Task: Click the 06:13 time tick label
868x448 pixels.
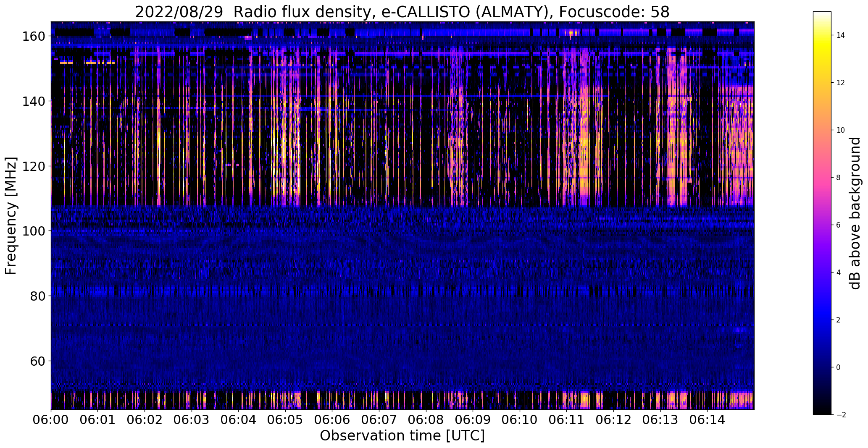Action: pos(660,420)
